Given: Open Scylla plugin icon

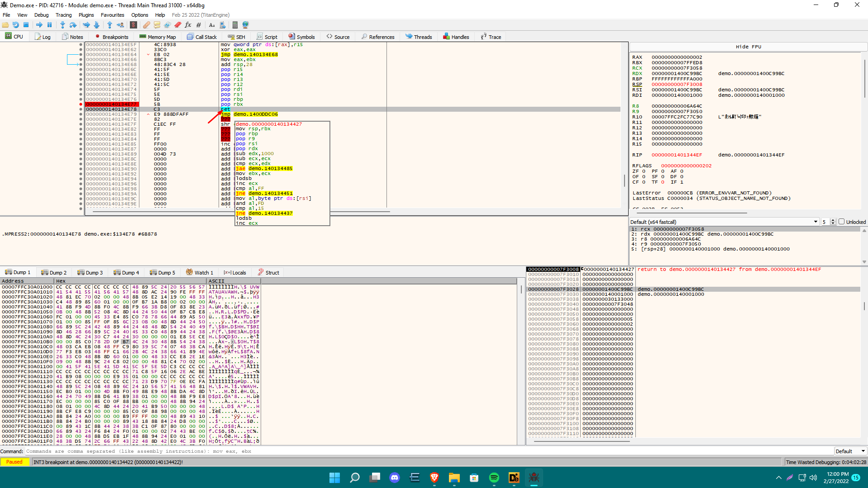Looking at the screenshot, I should (x=134, y=25).
